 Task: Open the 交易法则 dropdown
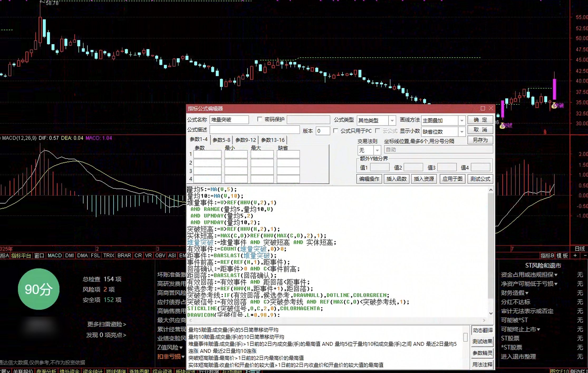point(377,150)
